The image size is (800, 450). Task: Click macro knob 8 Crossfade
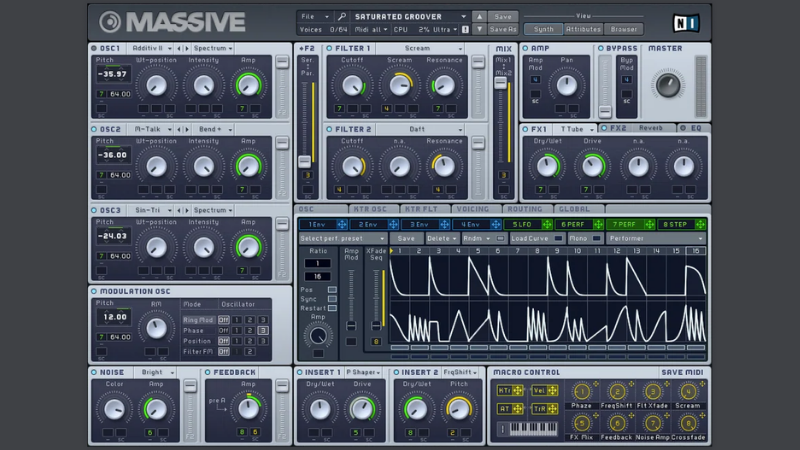(688, 423)
